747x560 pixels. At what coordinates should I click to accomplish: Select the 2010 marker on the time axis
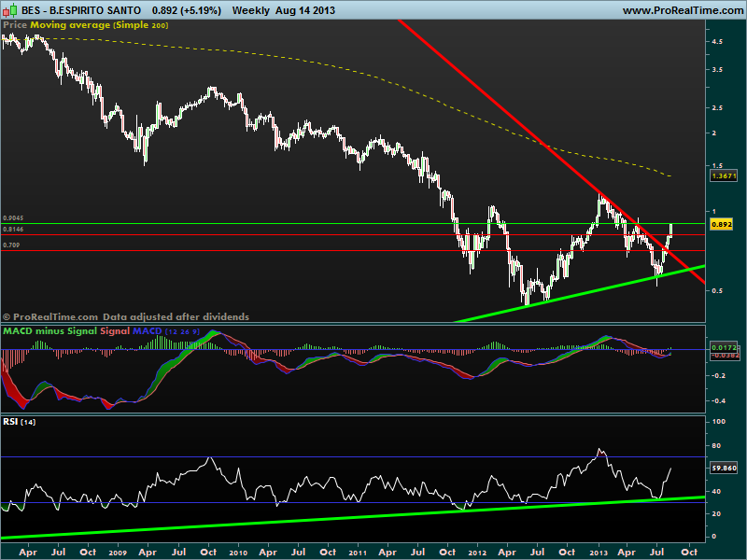238,553
